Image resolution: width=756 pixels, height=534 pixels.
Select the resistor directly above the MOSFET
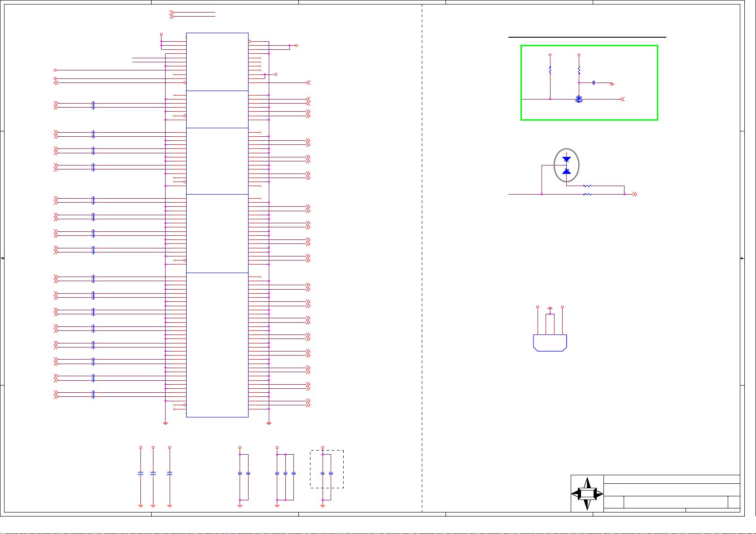pyautogui.click(x=579, y=70)
